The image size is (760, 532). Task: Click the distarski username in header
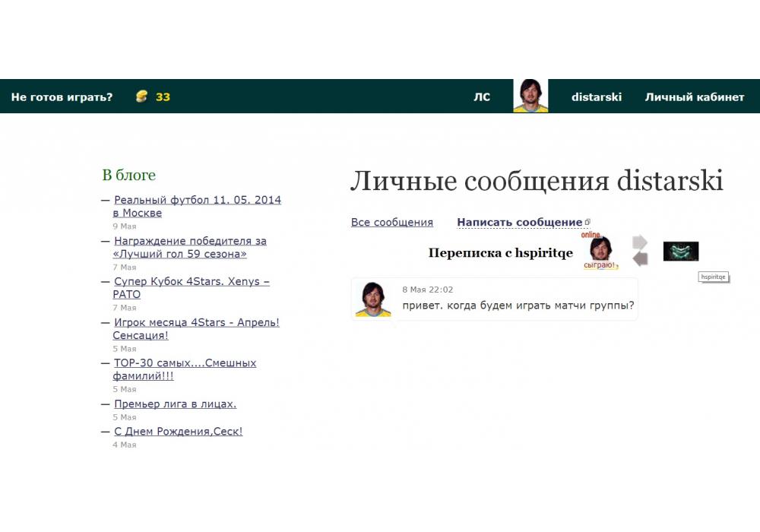click(x=597, y=97)
